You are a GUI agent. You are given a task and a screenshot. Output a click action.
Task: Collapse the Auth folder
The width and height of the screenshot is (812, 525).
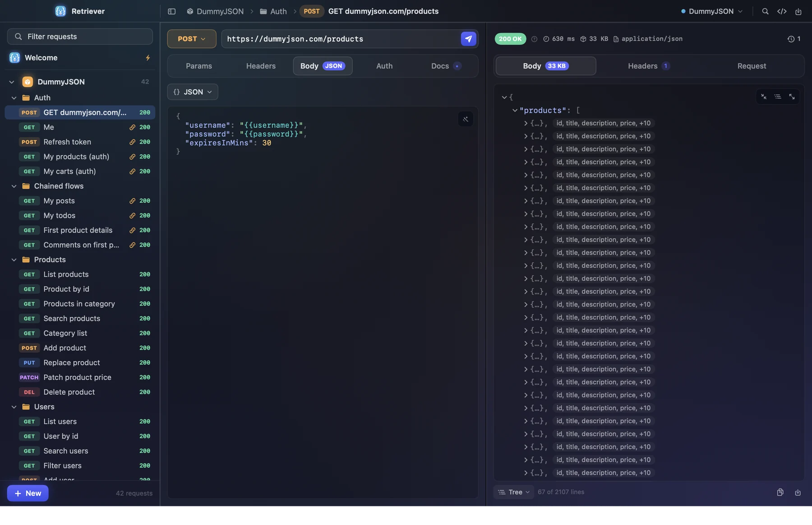[x=14, y=98]
